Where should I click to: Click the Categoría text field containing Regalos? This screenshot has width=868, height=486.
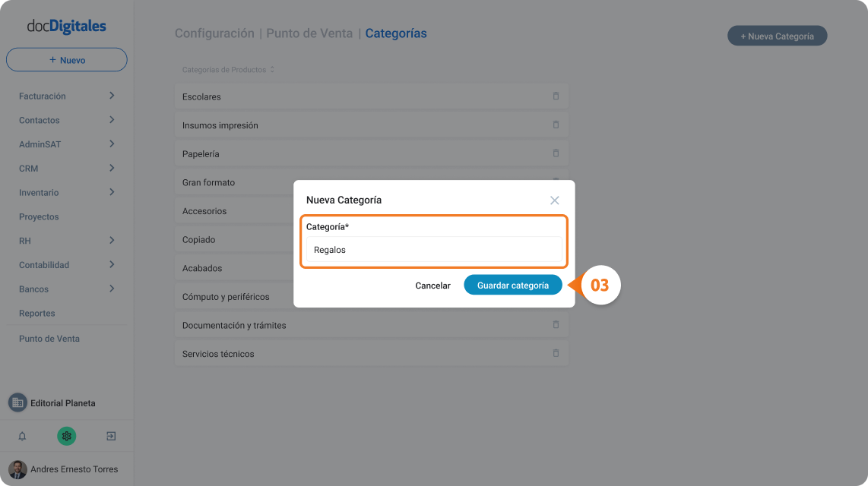(x=434, y=249)
